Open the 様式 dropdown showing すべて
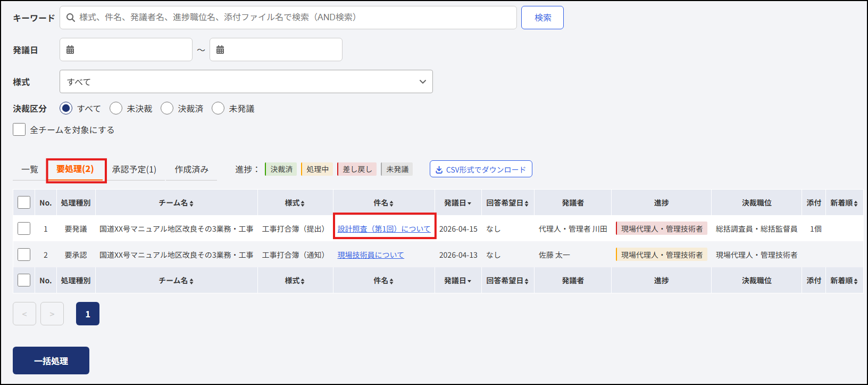Viewport: 868px width, 385px height. [x=246, y=81]
